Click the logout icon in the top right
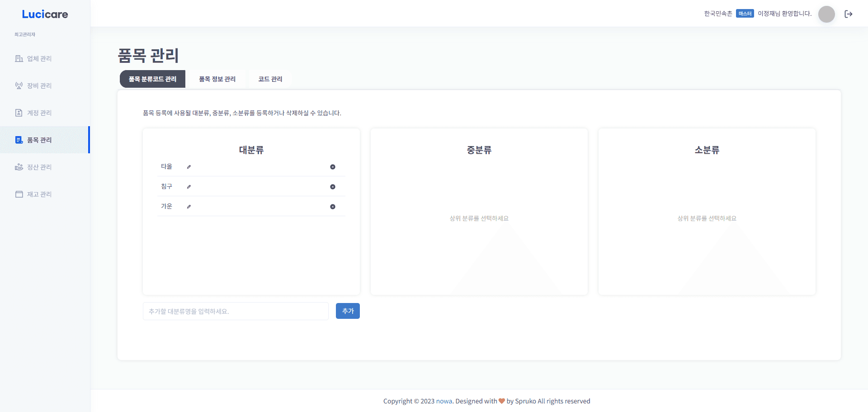 [x=849, y=14]
